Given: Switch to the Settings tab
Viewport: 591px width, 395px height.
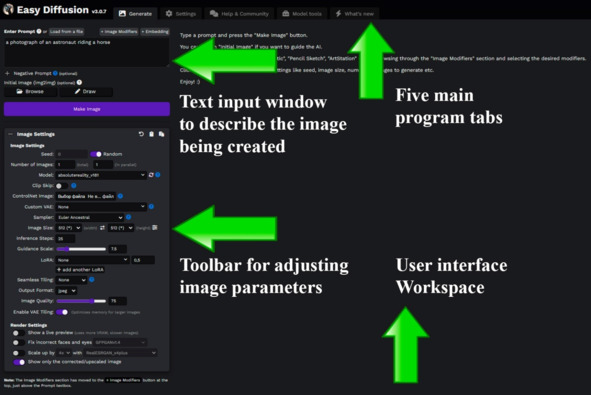Looking at the screenshot, I should 181,14.
